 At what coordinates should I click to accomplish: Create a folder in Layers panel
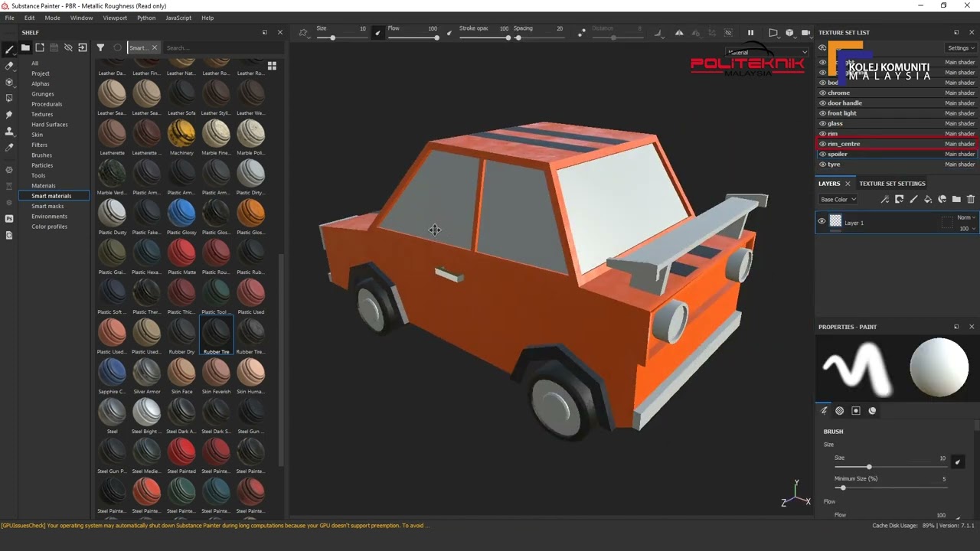956,200
